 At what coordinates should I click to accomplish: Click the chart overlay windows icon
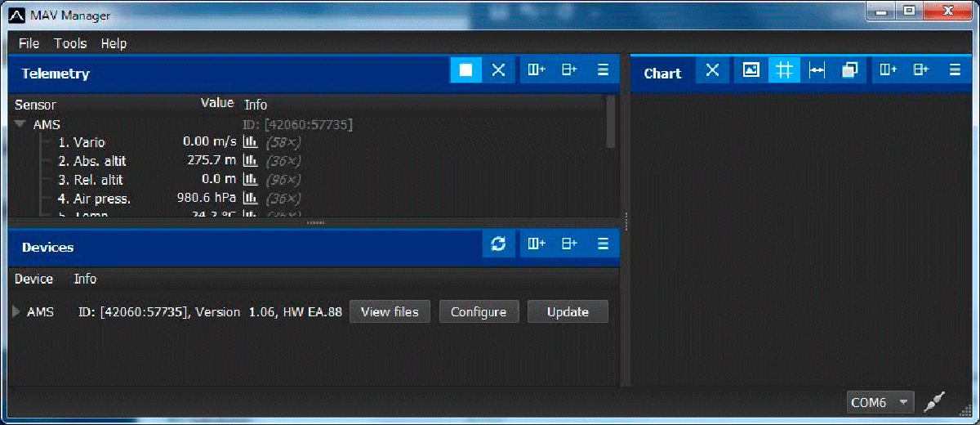849,70
